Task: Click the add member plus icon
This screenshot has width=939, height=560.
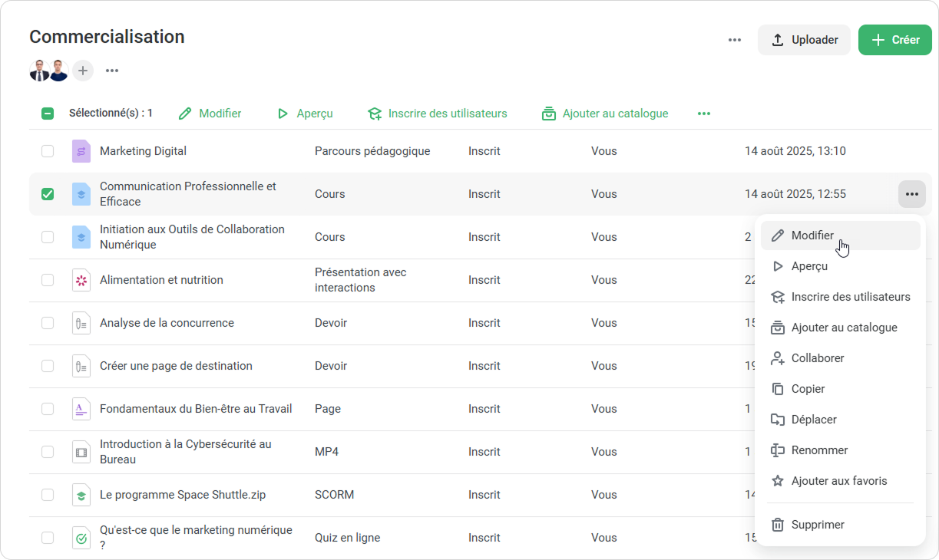Action: 83,71
